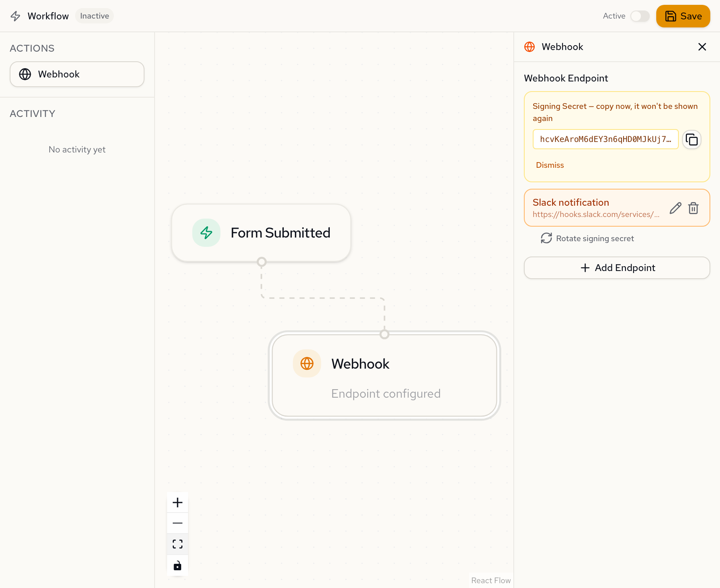Viewport: 720px width, 588px height.
Task: Select the Webhook node on canvas
Action: coord(384,375)
